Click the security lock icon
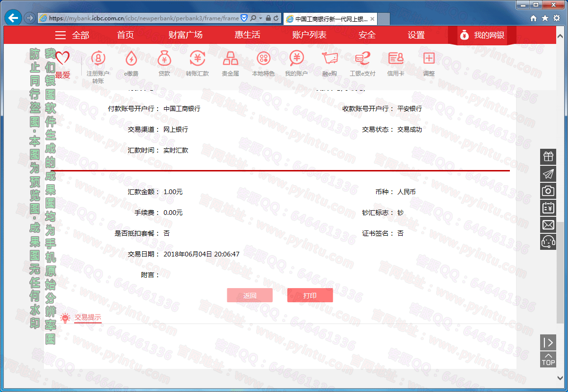 pyautogui.click(x=268, y=18)
